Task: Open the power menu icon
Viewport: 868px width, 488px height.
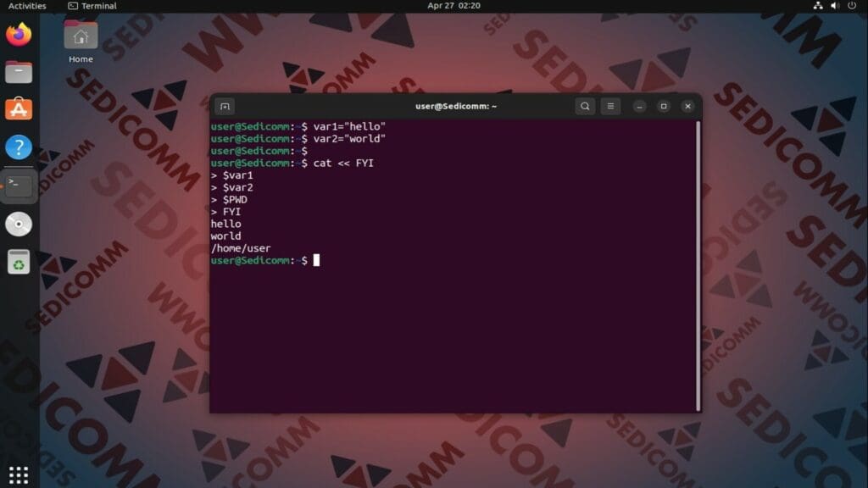Action: point(852,6)
